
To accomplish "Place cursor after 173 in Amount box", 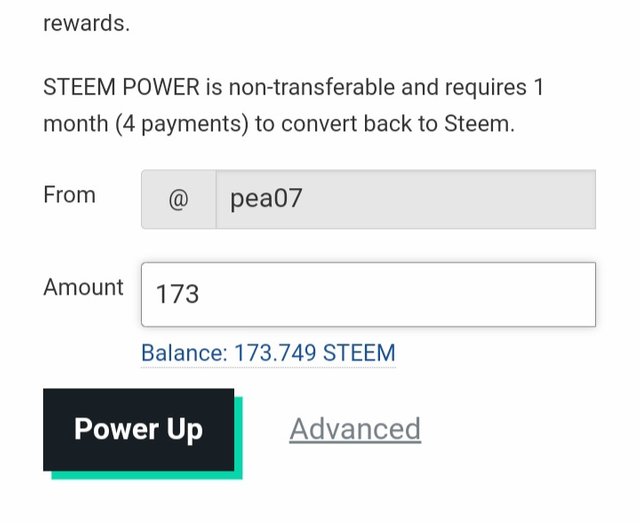I will [x=200, y=294].
